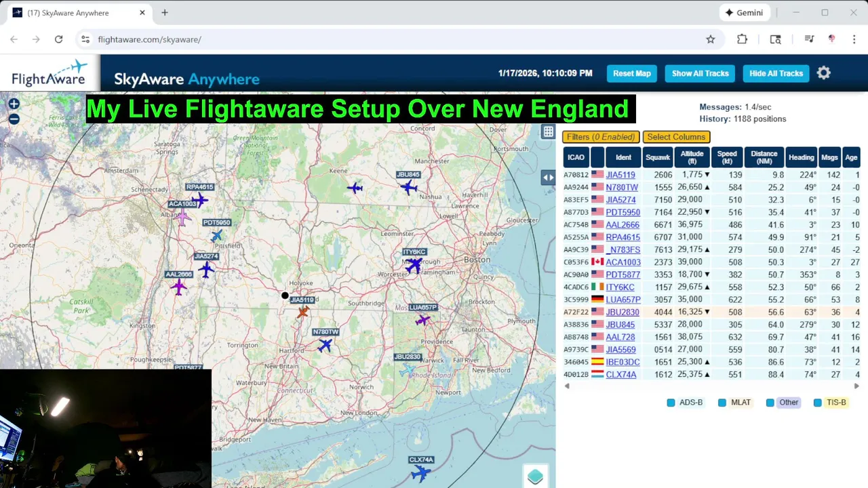Select the ACA1003 aircraft icon on map
The height and width of the screenshot is (488, 868).
182,217
